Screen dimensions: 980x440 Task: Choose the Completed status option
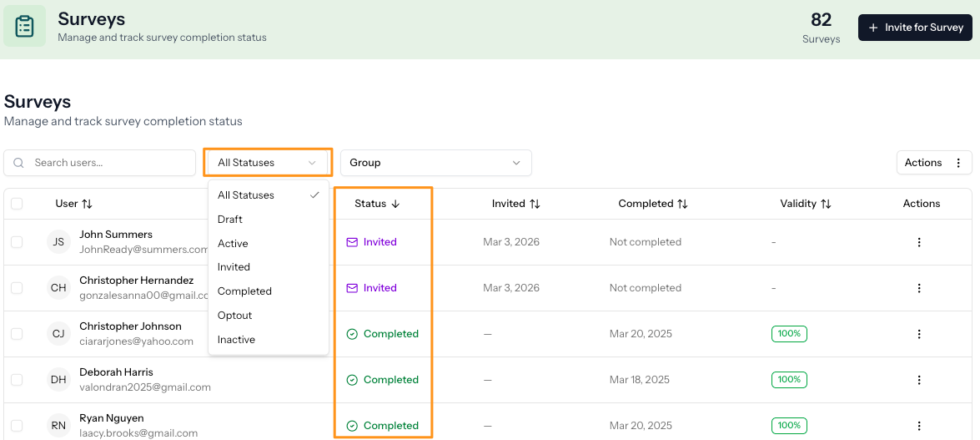click(269, 291)
